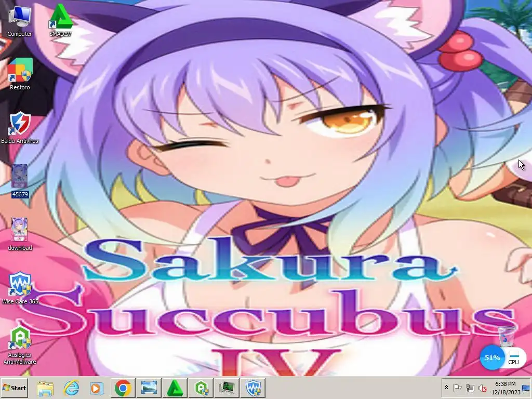Open the clock showing 6:38 PM

coord(506,388)
